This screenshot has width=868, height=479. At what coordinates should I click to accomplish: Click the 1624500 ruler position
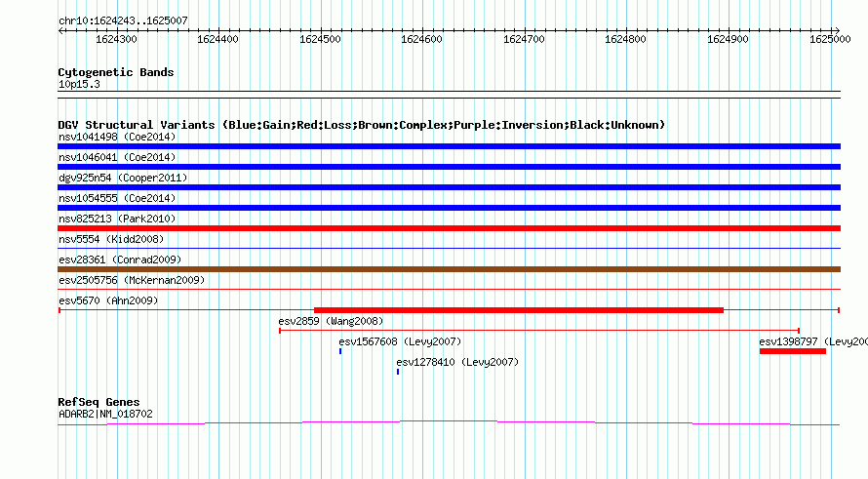pyautogui.click(x=321, y=39)
